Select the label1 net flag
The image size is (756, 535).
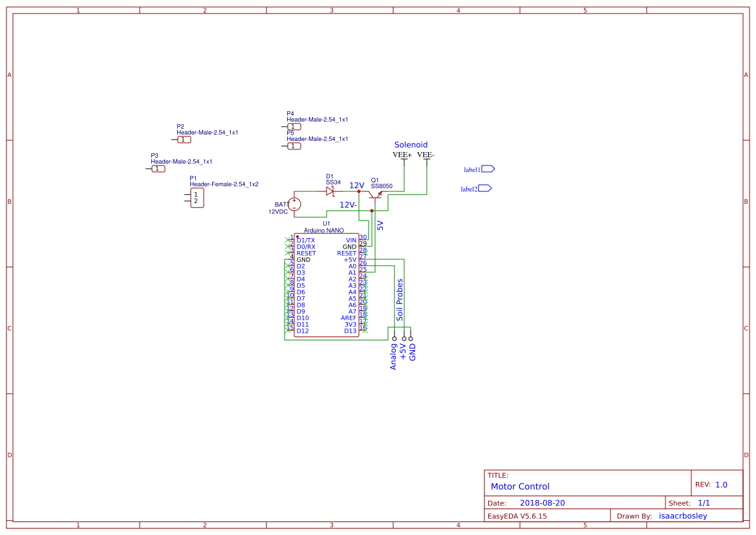click(488, 169)
